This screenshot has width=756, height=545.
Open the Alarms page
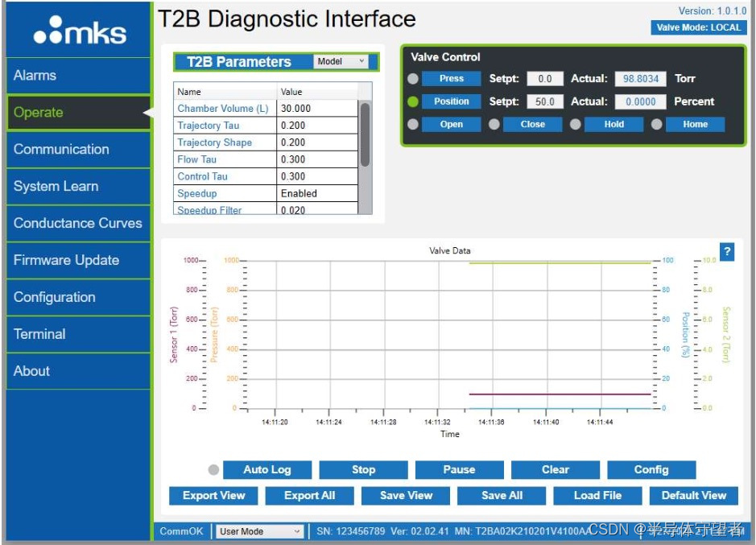pyautogui.click(x=79, y=75)
